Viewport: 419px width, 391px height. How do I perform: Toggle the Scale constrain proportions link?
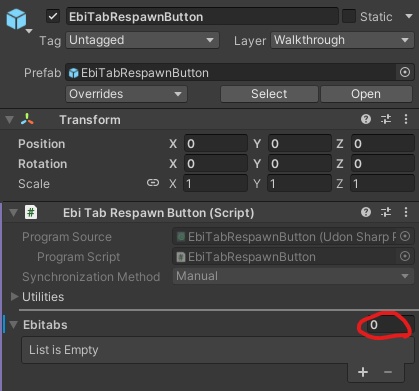[x=153, y=183]
